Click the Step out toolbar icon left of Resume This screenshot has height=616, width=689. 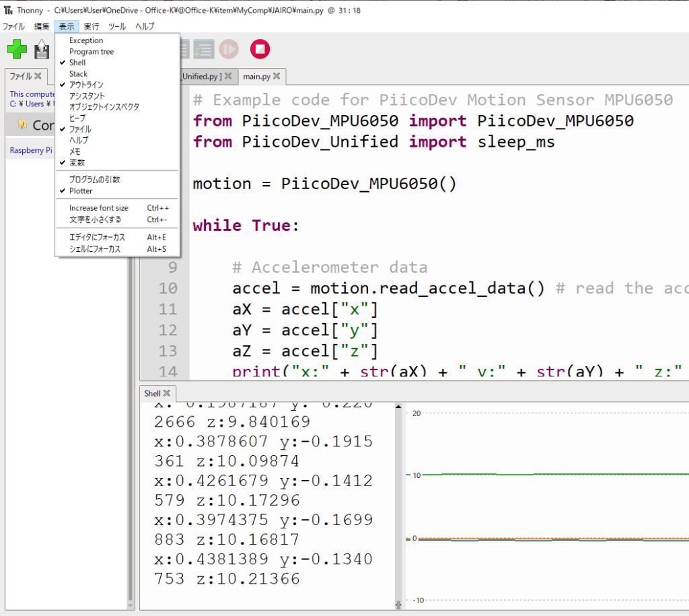coord(204,48)
